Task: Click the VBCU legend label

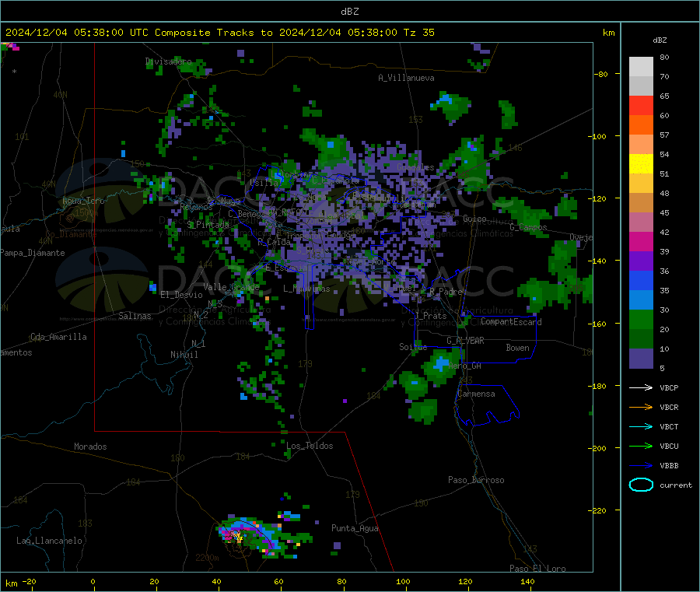Action: coord(669,446)
